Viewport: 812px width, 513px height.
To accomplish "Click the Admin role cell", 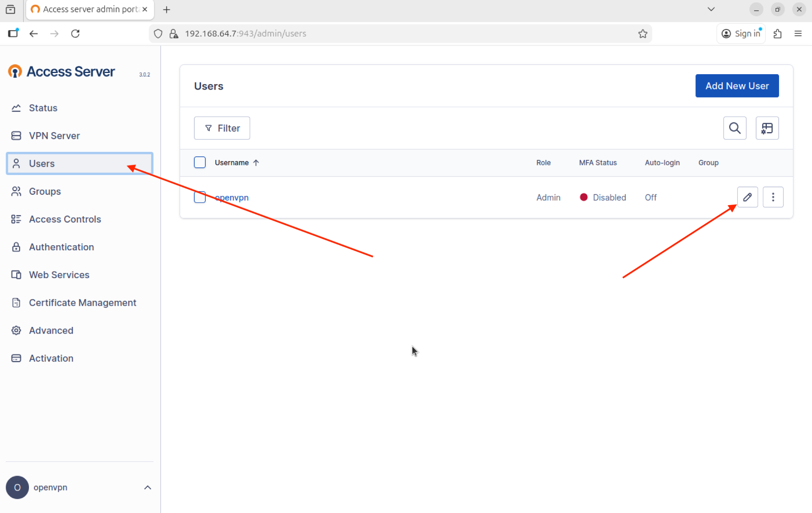I will 548,198.
